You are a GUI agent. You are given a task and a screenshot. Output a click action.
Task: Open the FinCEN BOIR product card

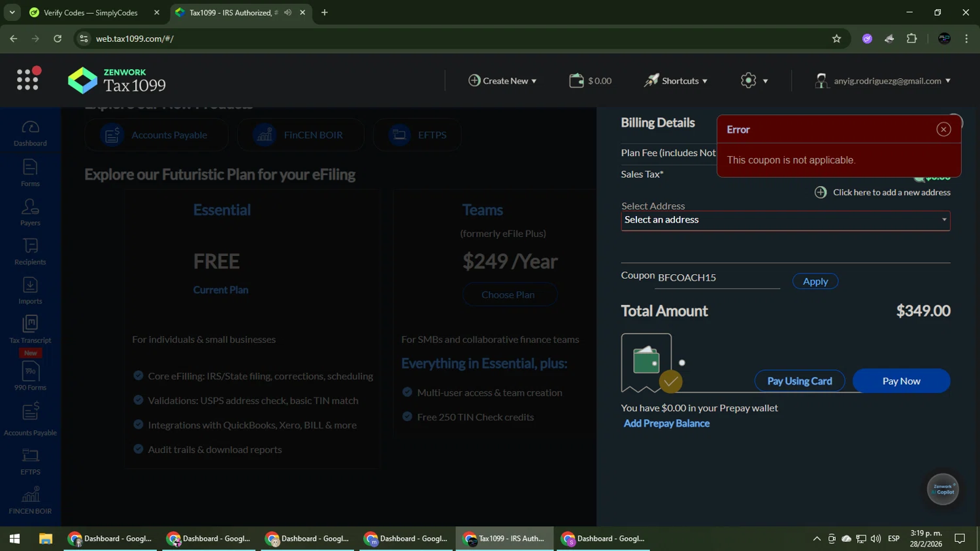[301, 135]
